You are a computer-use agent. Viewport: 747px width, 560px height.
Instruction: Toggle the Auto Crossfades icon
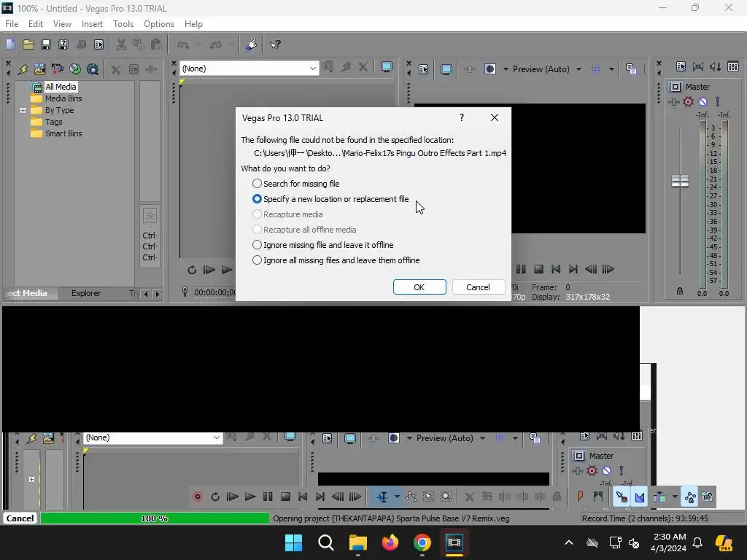coord(639,497)
